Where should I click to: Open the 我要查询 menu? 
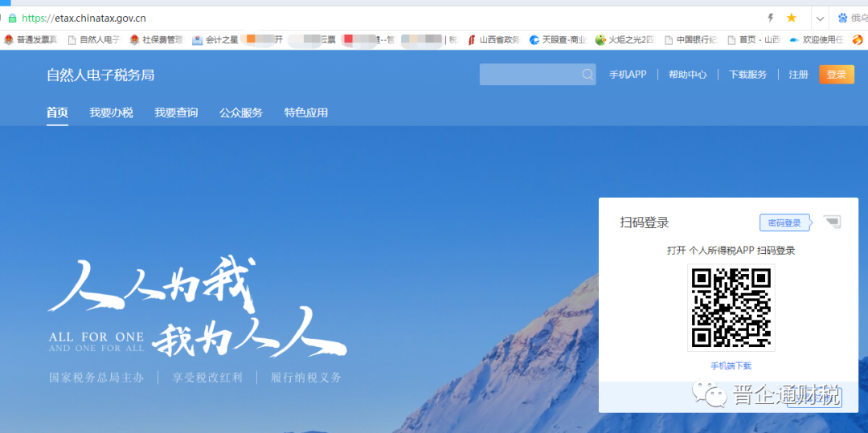176,112
